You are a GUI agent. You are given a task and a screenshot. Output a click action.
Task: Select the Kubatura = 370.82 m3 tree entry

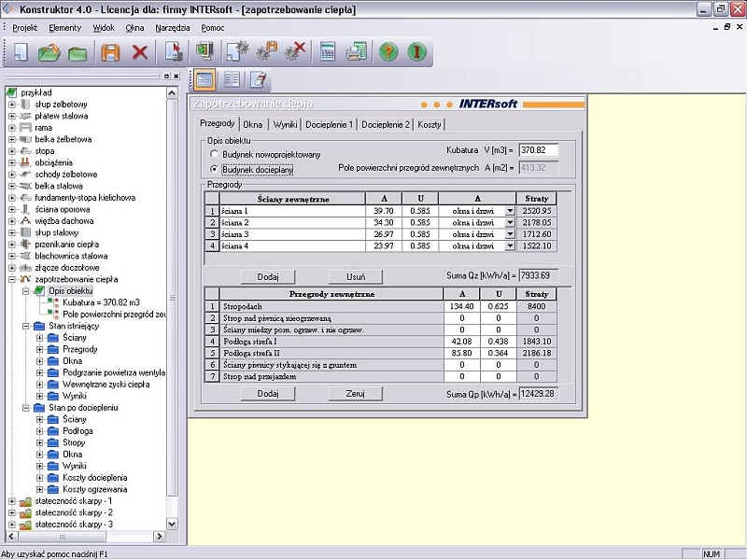101,302
